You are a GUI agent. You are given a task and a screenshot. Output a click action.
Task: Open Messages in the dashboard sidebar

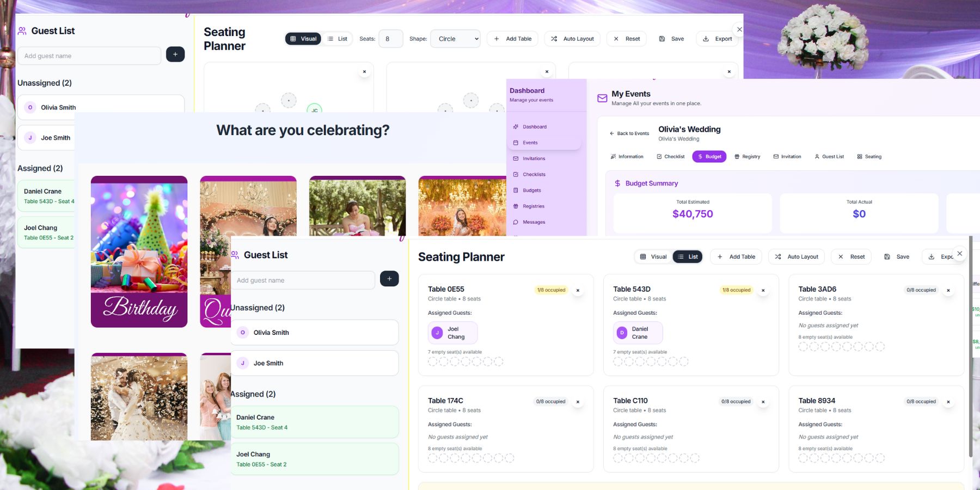tap(534, 222)
